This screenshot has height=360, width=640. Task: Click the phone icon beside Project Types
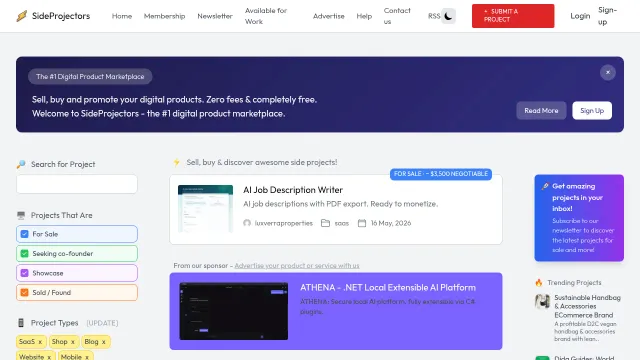21,323
